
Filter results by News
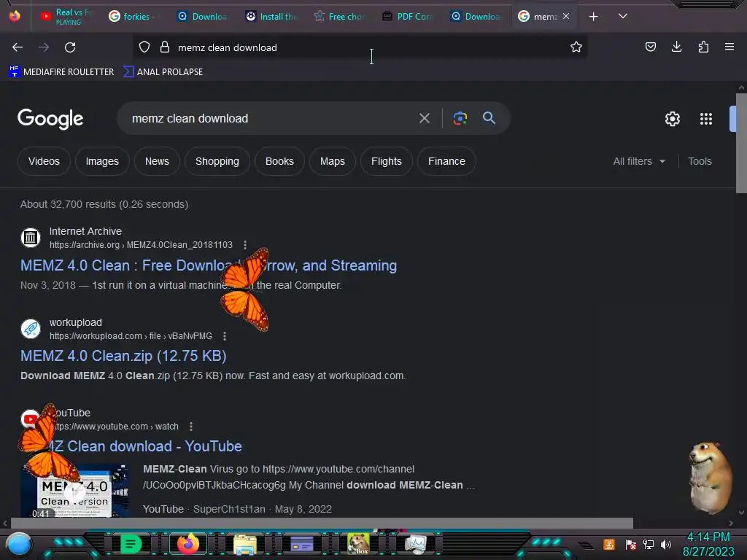point(157,161)
